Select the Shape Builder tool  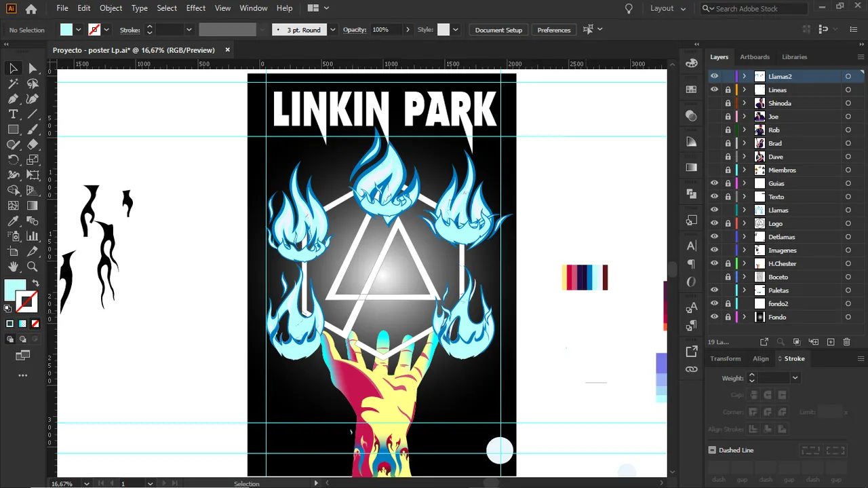click(x=13, y=191)
